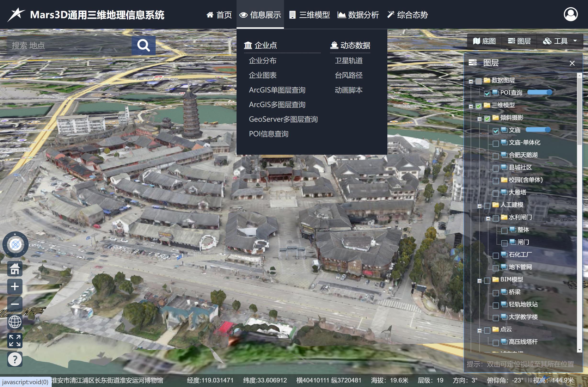Click the 底图 basemap button
588x387 pixels.
485,41
